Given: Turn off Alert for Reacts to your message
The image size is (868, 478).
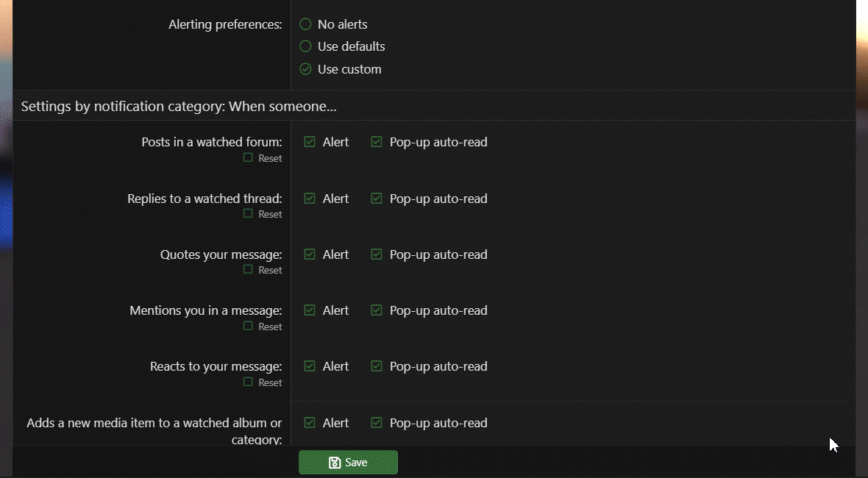Looking at the screenshot, I should click(x=310, y=366).
